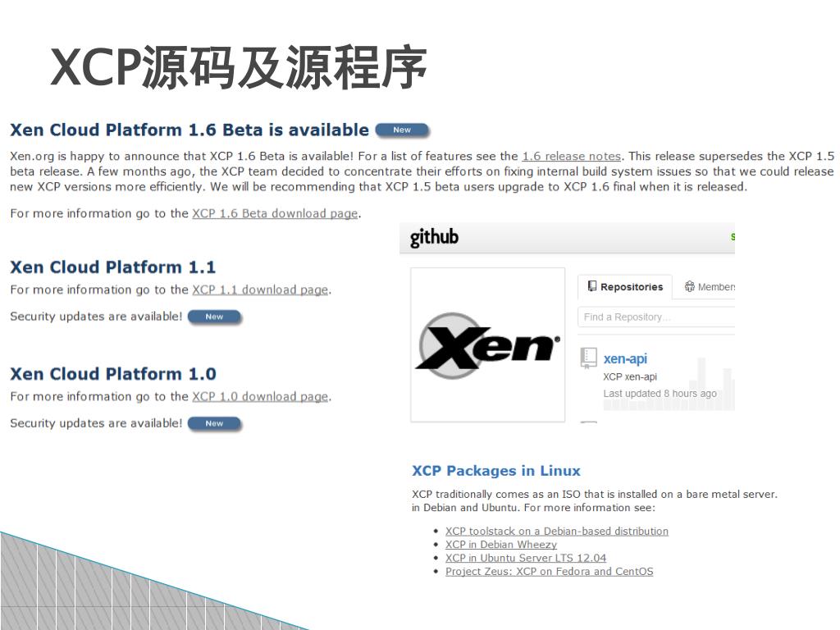Click the github logo

(x=434, y=237)
